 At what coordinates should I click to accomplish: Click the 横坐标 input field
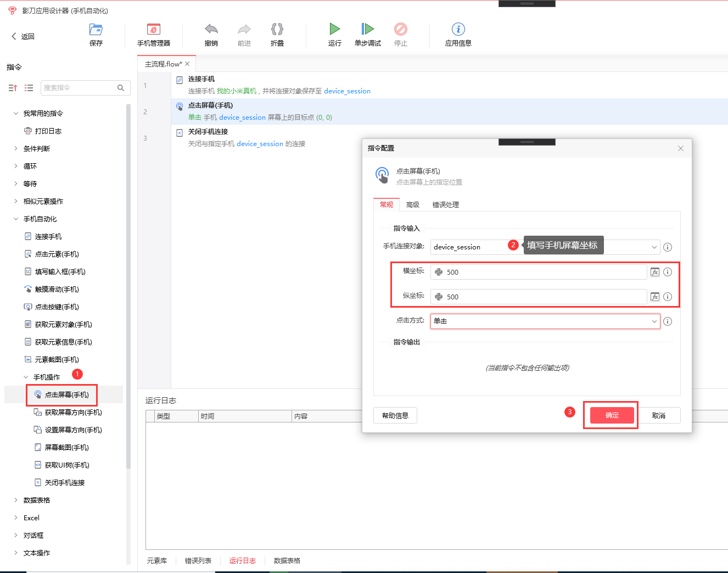[539, 272]
